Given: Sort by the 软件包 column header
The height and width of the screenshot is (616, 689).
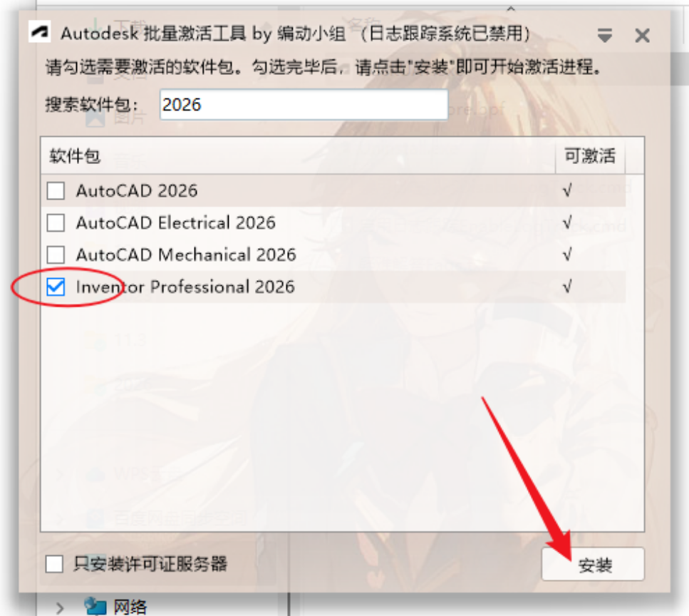Looking at the screenshot, I should click(298, 155).
